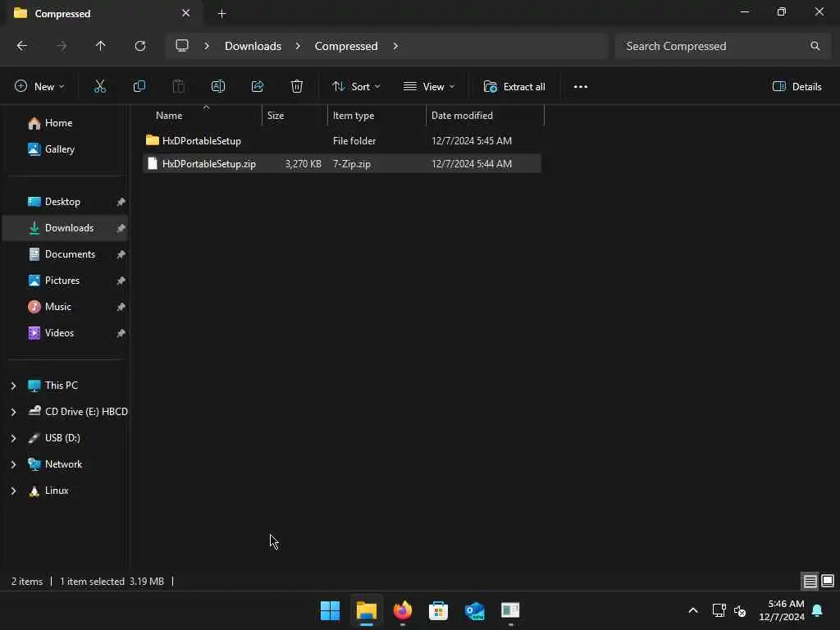Switch to details list view icon in status bar
Image resolution: width=840 pixels, height=630 pixels.
click(x=810, y=582)
